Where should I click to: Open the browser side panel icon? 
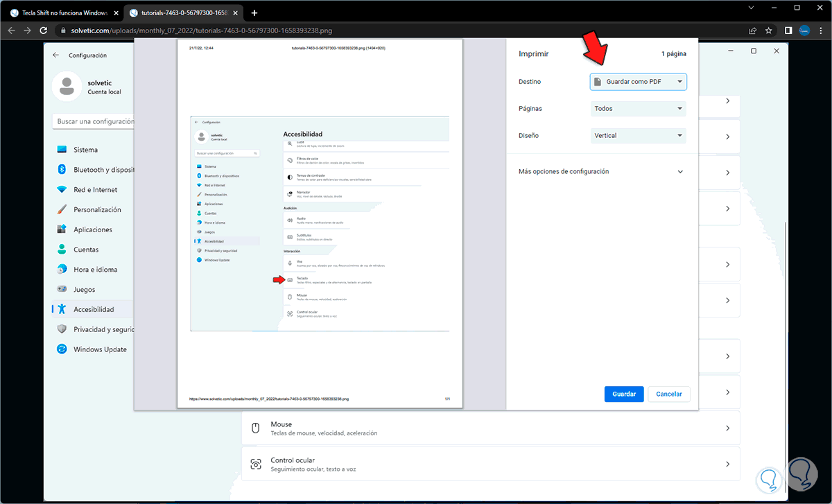(788, 31)
